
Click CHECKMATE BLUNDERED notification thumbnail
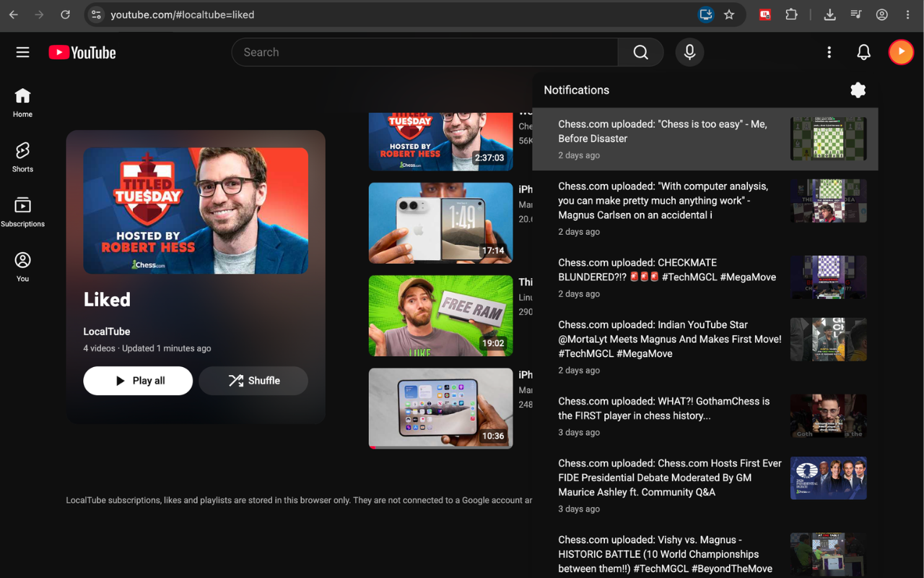[x=829, y=277]
